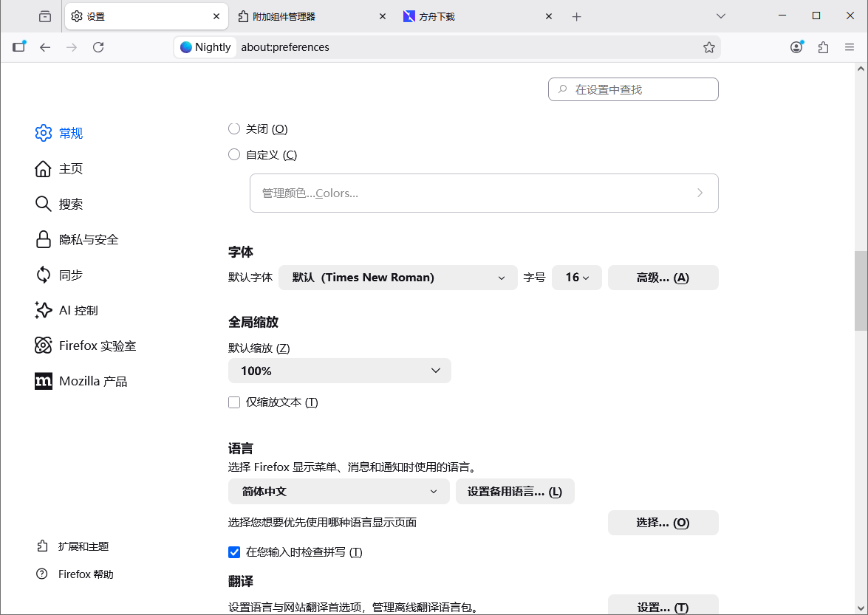
Task: Open the 默认缩放 100% dropdown
Action: 339,371
